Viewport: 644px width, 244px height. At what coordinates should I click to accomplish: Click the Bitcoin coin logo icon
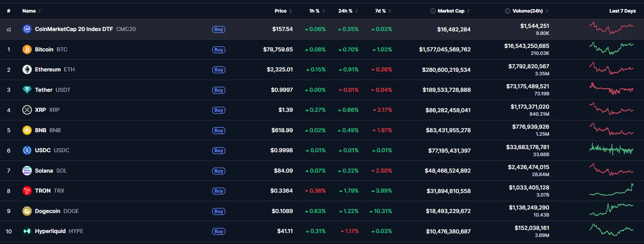(27, 49)
